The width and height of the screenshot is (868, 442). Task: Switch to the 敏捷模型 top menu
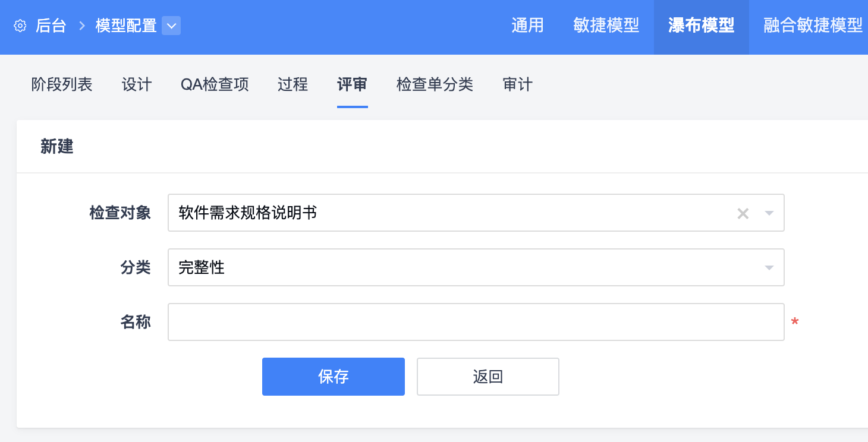[x=606, y=26]
